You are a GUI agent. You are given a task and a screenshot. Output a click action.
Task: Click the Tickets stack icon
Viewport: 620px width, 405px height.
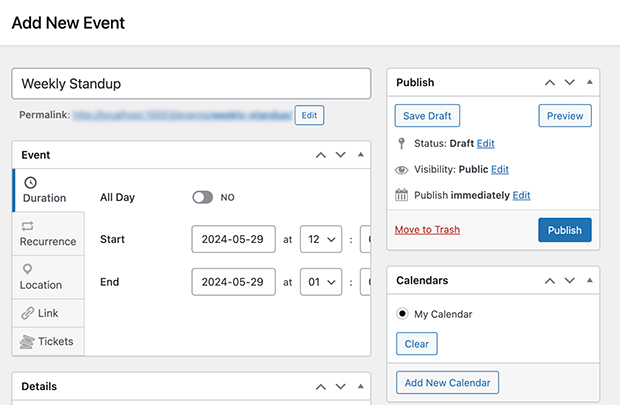27,342
